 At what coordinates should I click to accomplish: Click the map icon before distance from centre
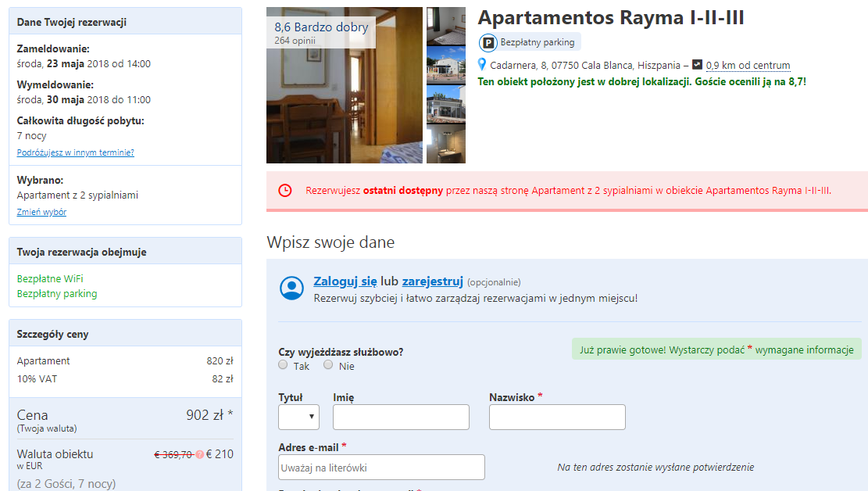[x=697, y=65]
